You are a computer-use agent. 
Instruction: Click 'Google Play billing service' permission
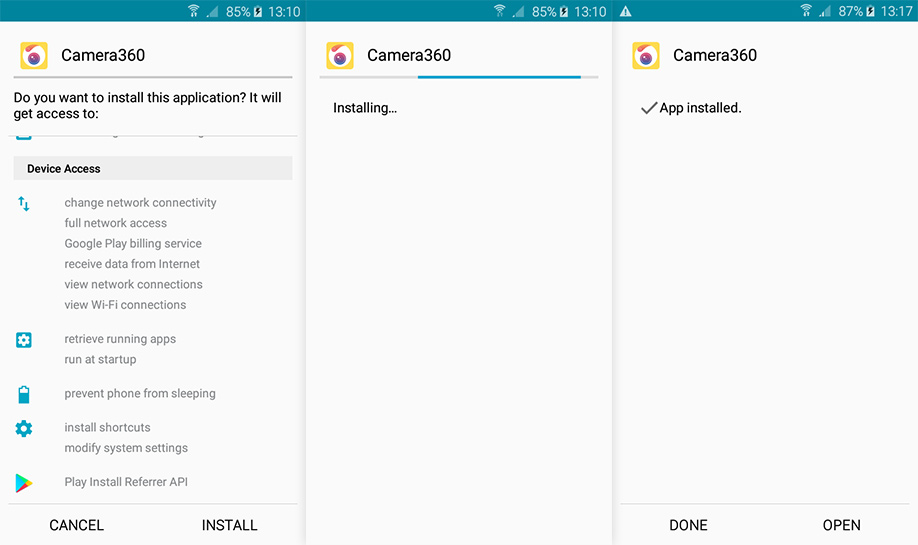pos(133,244)
